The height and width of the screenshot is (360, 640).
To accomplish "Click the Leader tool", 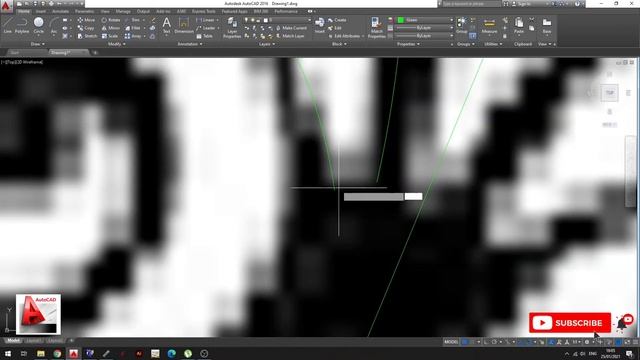I will click(206, 28).
